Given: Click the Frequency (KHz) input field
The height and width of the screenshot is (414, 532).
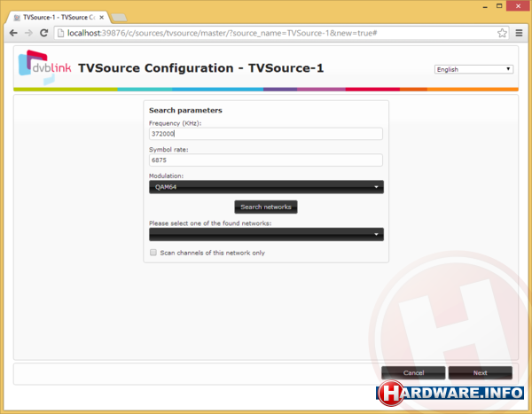Looking at the screenshot, I should (266, 134).
